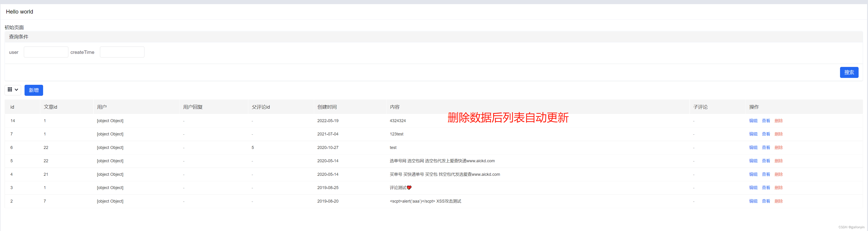Viewport: 868px width, 231px height.
Task: Click 删除 on the row with id 5
Action: (x=779, y=161)
